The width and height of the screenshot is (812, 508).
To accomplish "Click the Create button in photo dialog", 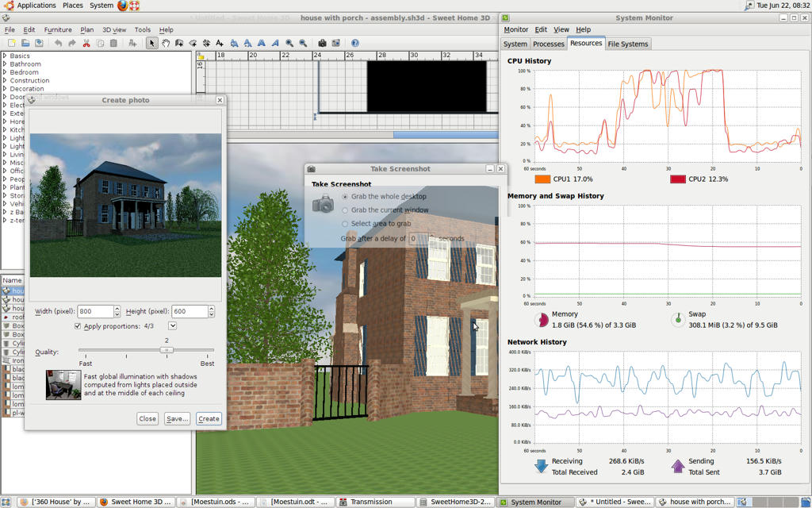I will pos(209,418).
